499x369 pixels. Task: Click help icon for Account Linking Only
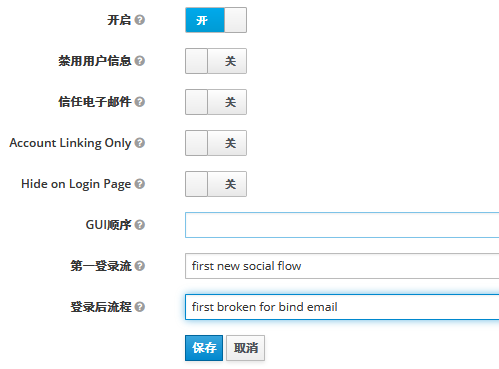[140, 143]
